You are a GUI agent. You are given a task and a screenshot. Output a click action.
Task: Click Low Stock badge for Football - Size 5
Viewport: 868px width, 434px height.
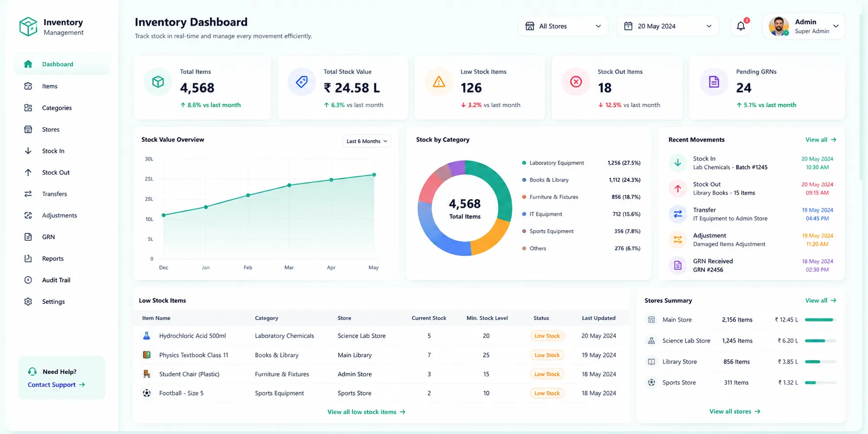click(547, 393)
